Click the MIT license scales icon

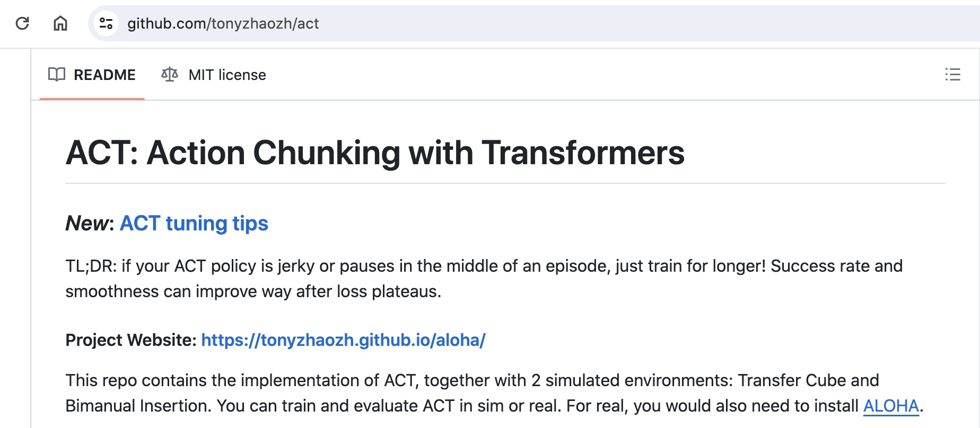point(170,75)
